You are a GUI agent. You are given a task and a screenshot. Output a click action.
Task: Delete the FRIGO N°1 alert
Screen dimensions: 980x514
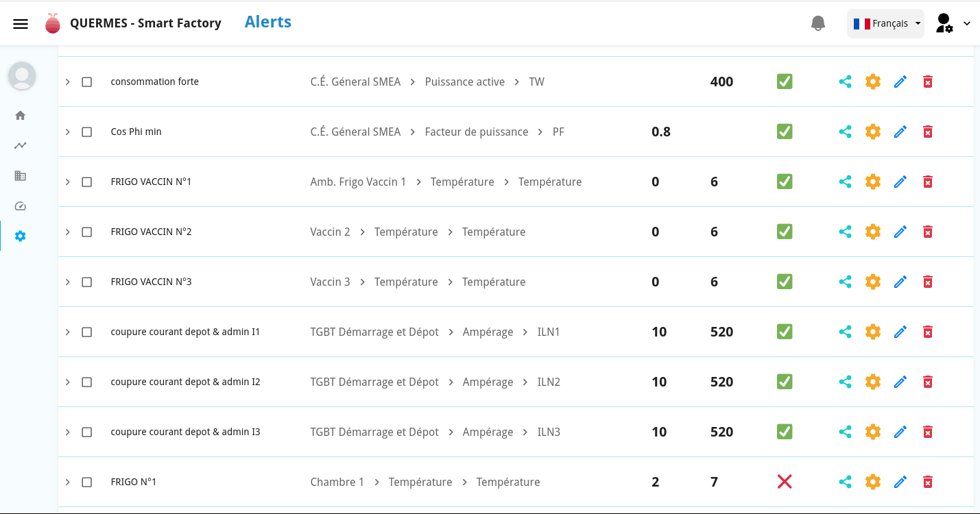point(927,482)
